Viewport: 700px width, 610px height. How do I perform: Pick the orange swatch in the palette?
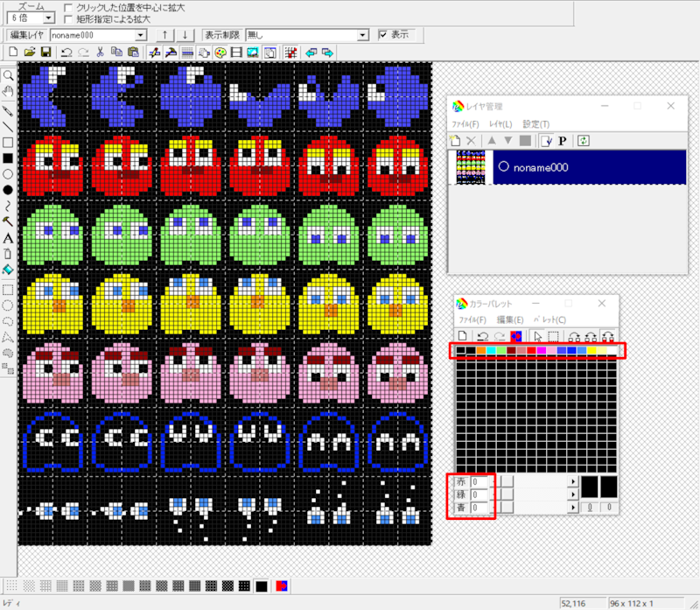(x=480, y=351)
